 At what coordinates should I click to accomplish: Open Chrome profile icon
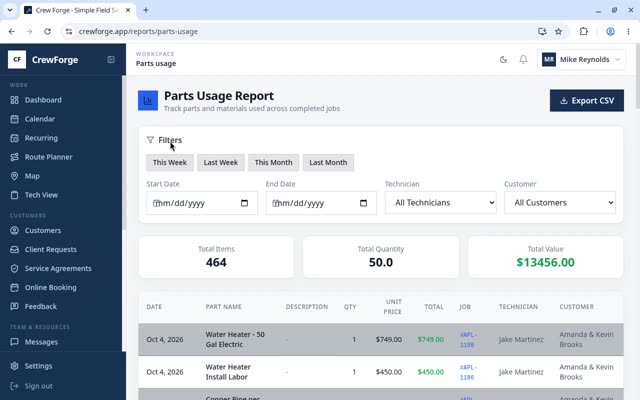click(610, 31)
